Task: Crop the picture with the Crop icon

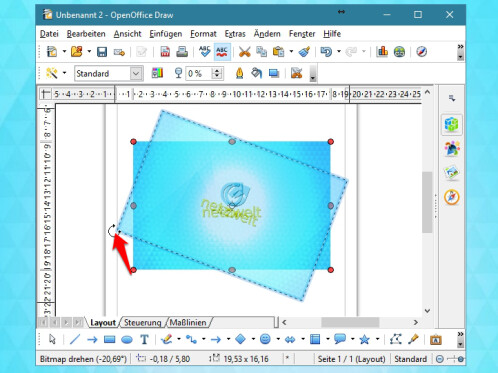Action: click(296, 73)
